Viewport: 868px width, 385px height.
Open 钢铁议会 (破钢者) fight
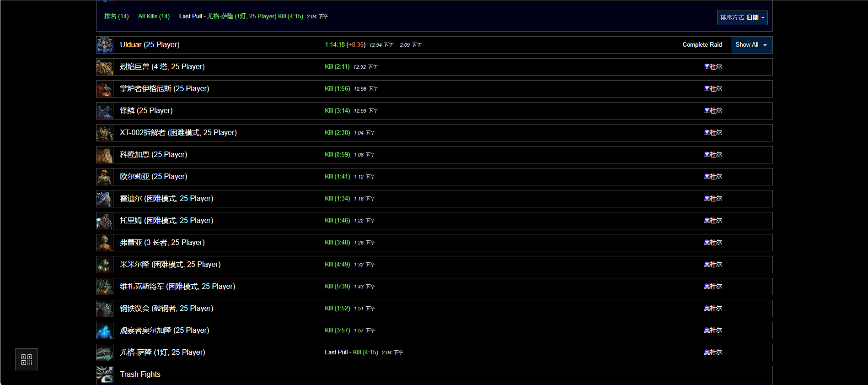click(166, 309)
